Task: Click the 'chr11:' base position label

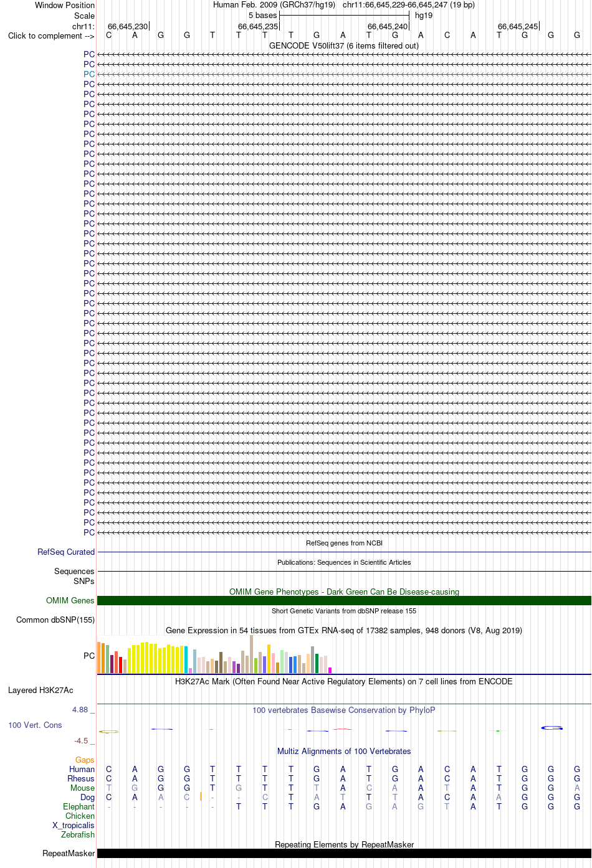Action: [x=84, y=26]
